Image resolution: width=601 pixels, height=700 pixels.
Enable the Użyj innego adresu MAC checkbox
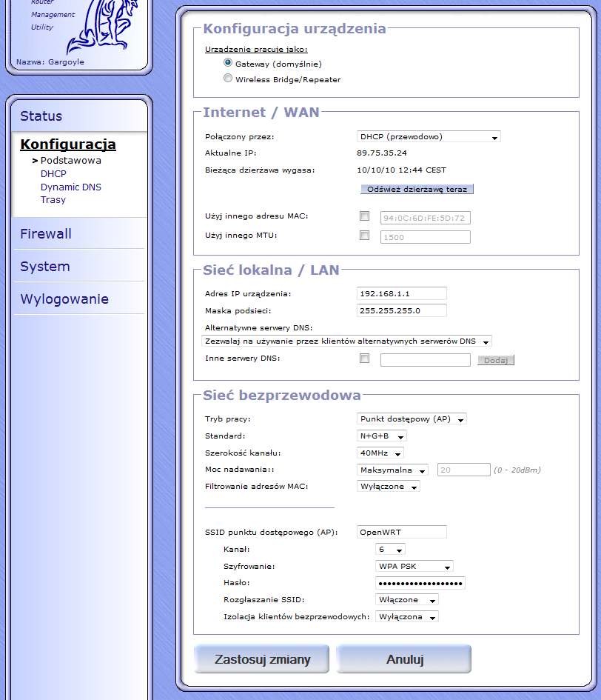tap(365, 216)
